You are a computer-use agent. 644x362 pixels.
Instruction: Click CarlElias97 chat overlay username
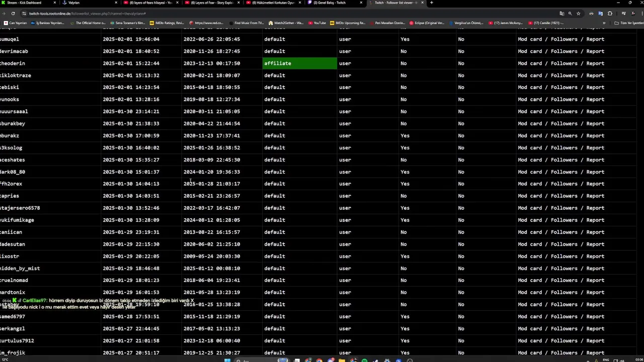click(34, 301)
